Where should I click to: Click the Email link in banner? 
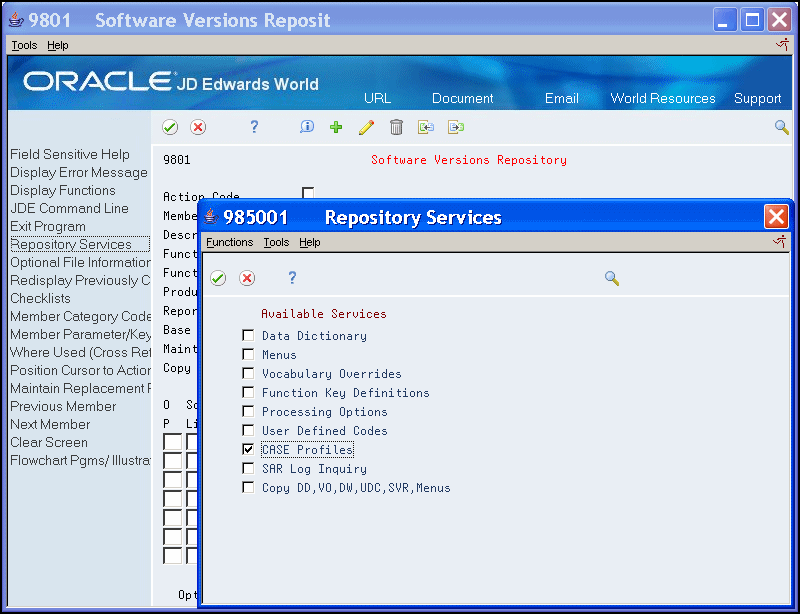[561, 98]
